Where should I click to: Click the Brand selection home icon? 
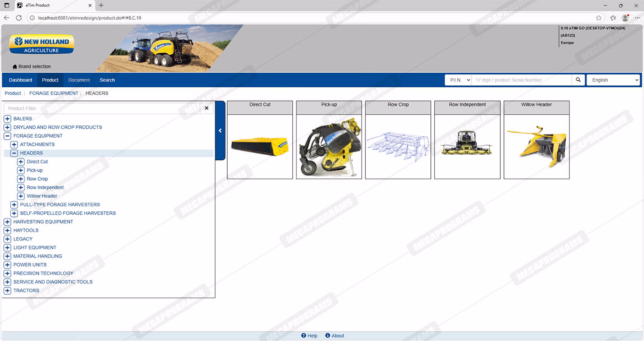15,67
